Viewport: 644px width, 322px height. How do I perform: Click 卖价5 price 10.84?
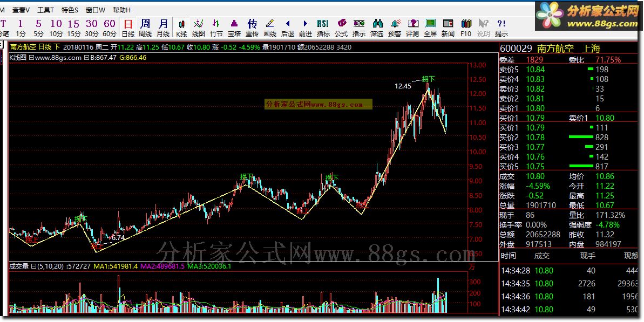point(535,70)
